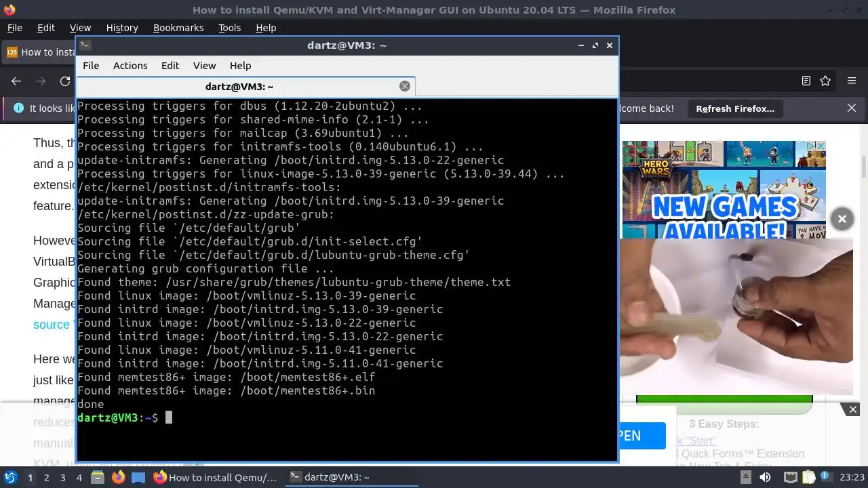Click 'Found linux image: /boot/vmlinuz-5.11.0-41-generic' line
The image size is (868, 488).
[x=246, y=350]
